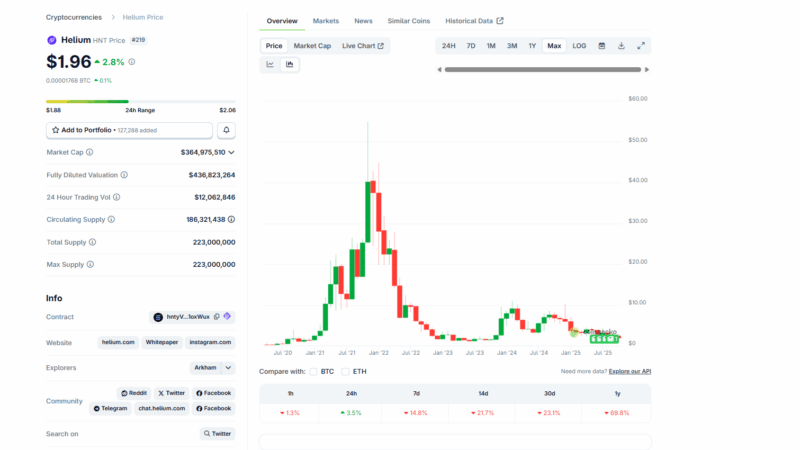Image resolution: width=800 pixels, height=450 pixels.
Task: Open the Telegram community link
Action: click(x=110, y=408)
